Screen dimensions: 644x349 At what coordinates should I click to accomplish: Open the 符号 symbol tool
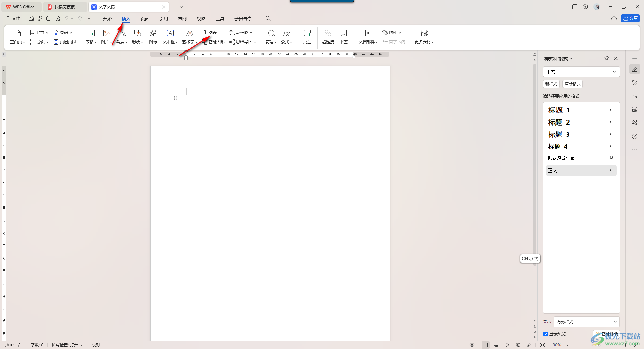coord(271,37)
